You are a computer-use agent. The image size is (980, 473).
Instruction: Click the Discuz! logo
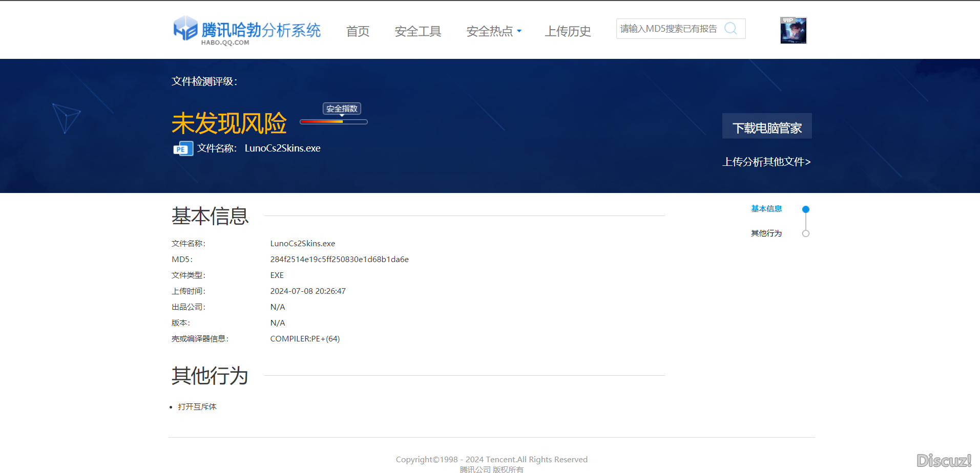[x=944, y=460]
